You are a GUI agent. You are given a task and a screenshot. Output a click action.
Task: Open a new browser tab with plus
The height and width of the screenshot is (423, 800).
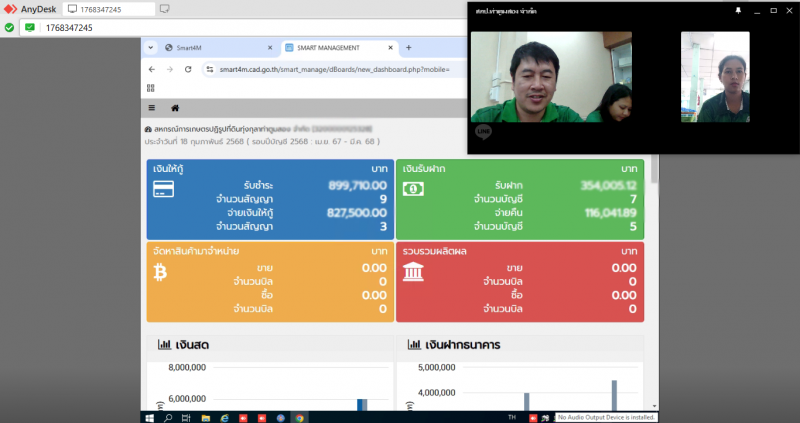coord(408,47)
